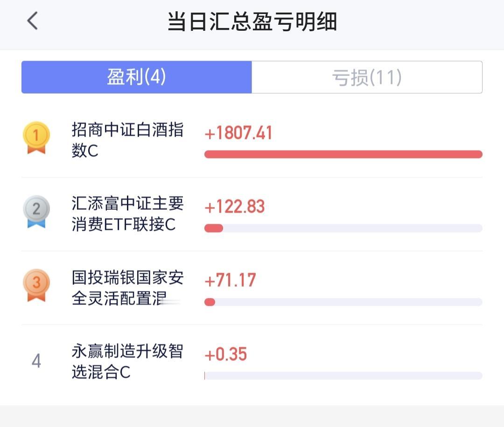This screenshot has width=504, height=427.
Task: Open 永赢制造升级智选混合C fund name
Action: pyautogui.click(x=127, y=361)
